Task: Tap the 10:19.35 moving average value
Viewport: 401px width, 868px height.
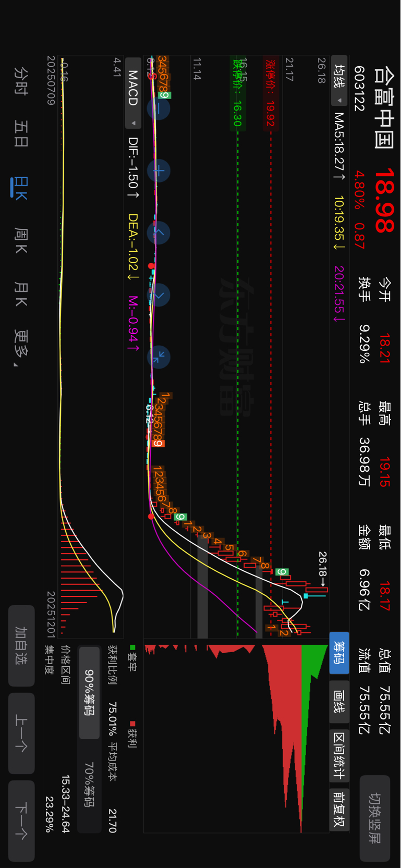Action: click(339, 223)
